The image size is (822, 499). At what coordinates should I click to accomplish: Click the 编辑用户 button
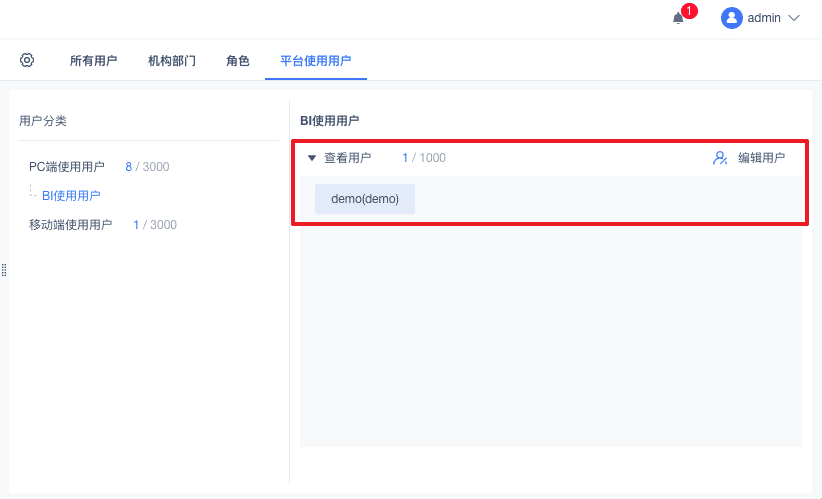tap(761, 158)
